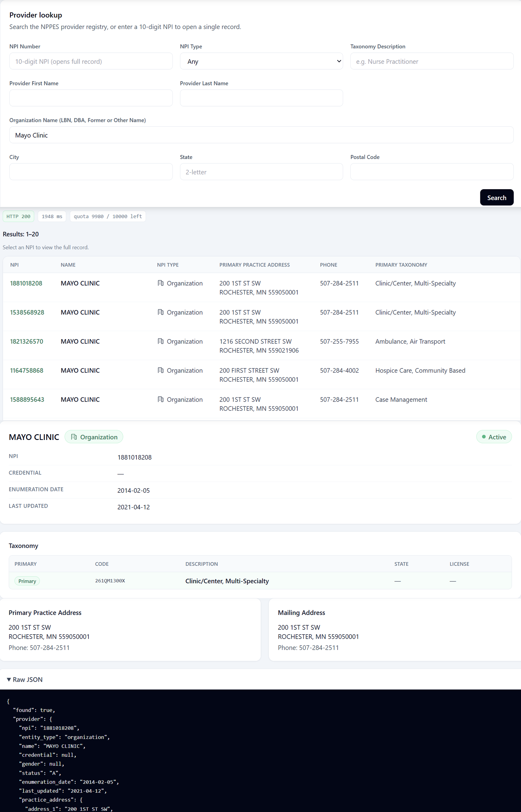Screen dimensions: 521x812
Task: Click the HTTP 200 status badge
Action: pyautogui.click(x=19, y=216)
